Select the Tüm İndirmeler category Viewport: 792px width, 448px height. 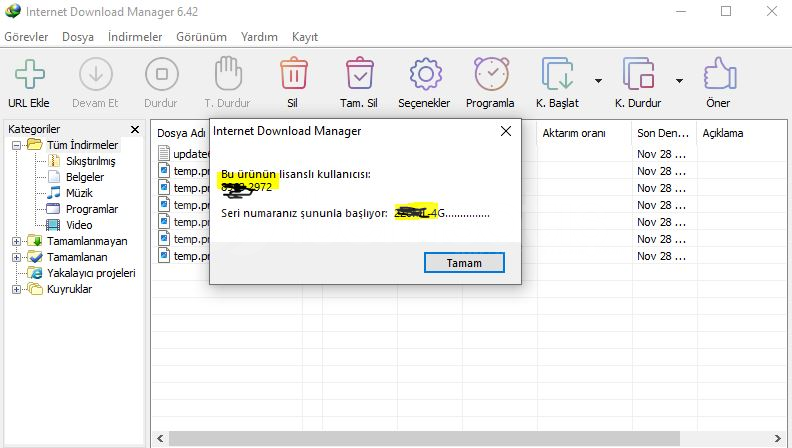point(82,145)
